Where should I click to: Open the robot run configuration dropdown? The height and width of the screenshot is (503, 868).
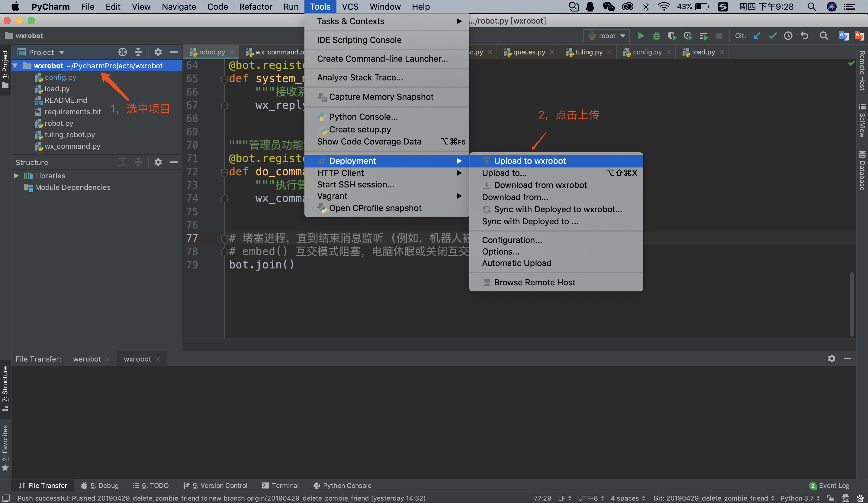pyautogui.click(x=606, y=37)
